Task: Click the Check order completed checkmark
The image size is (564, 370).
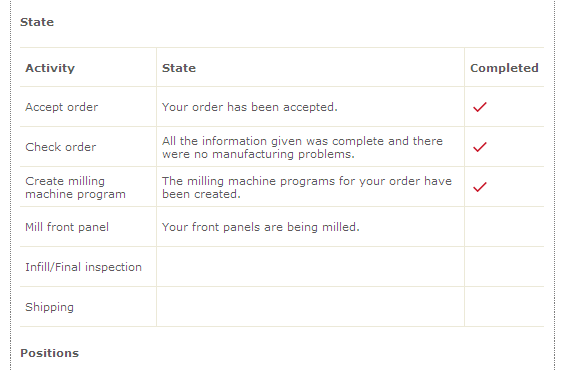Action: 479,147
